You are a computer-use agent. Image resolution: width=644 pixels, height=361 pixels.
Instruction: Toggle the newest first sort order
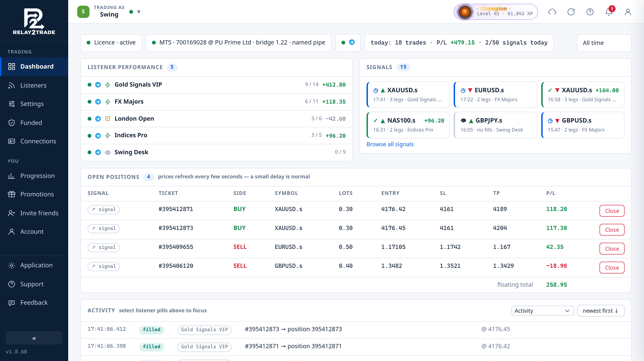[601, 311]
